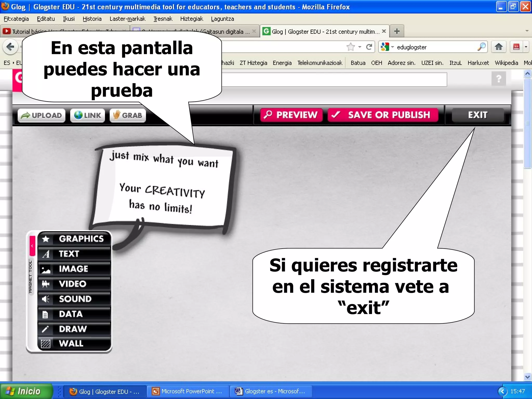Image resolution: width=532 pixels, height=399 pixels.
Task: Click the vertical scrollbar thumb
Action: pyautogui.click(x=528, y=123)
